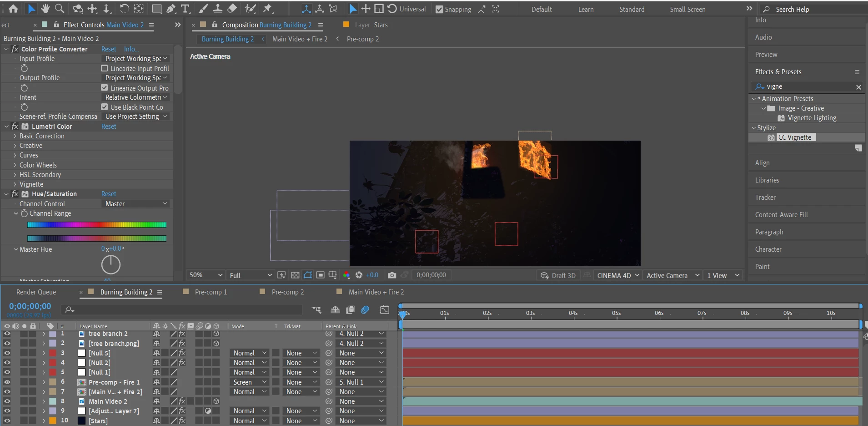Toggle the timeline Shy layers switch
This screenshot has height=426, width=868.
[335, 310]
